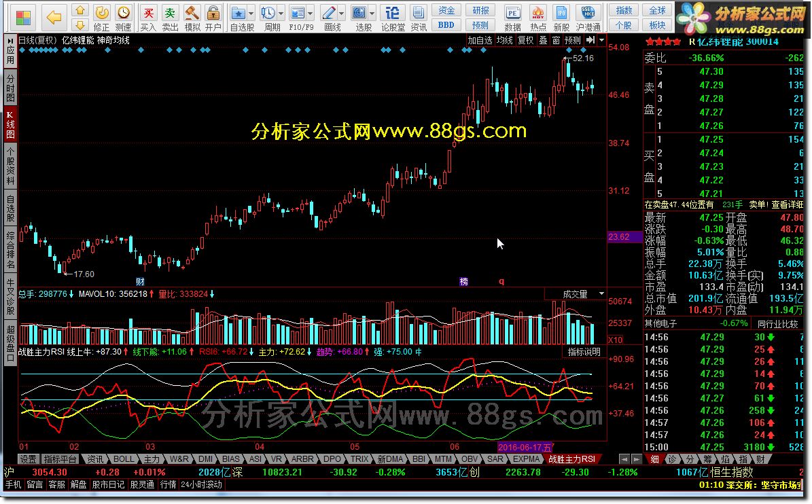Image resolution: width=812 pixels, height=504 pixels.
Task: Toggle the 复权 price adjustment button
Action: click(x=526, y=40)
